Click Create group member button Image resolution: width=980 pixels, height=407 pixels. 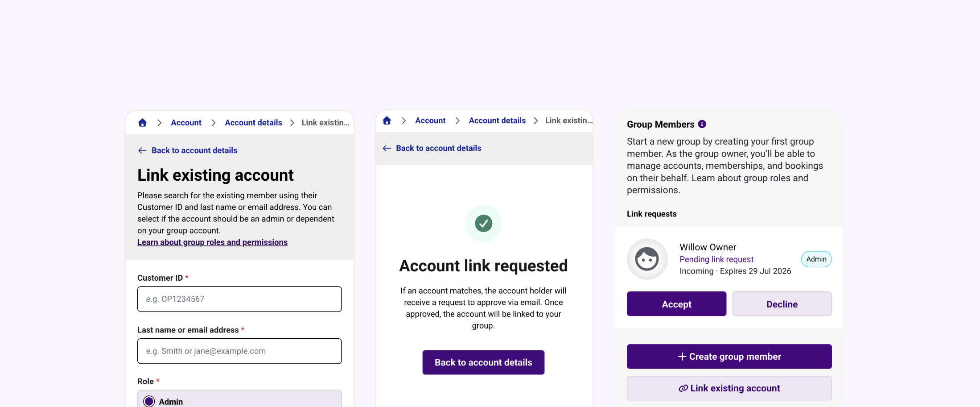(x=729, y=357)
